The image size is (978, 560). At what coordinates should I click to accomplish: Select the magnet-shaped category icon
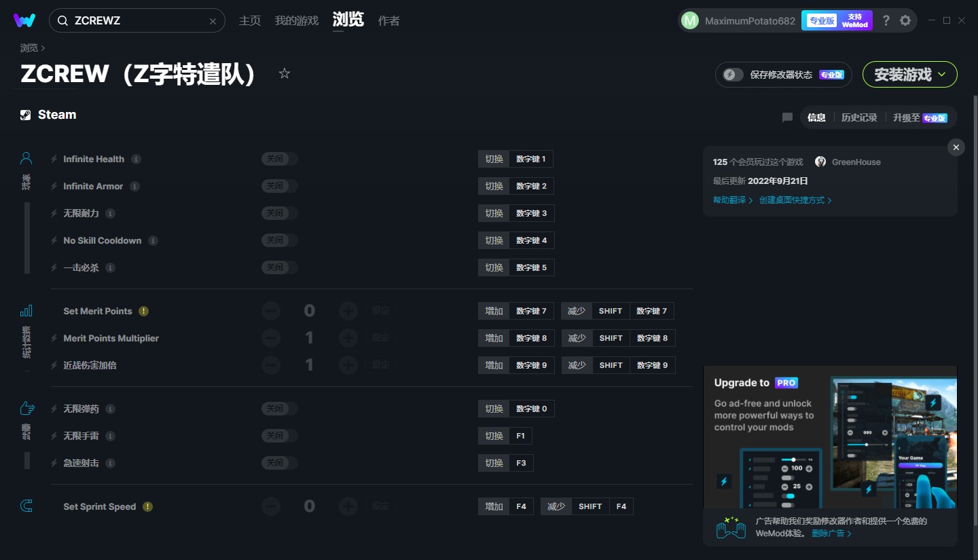(26, 506)
